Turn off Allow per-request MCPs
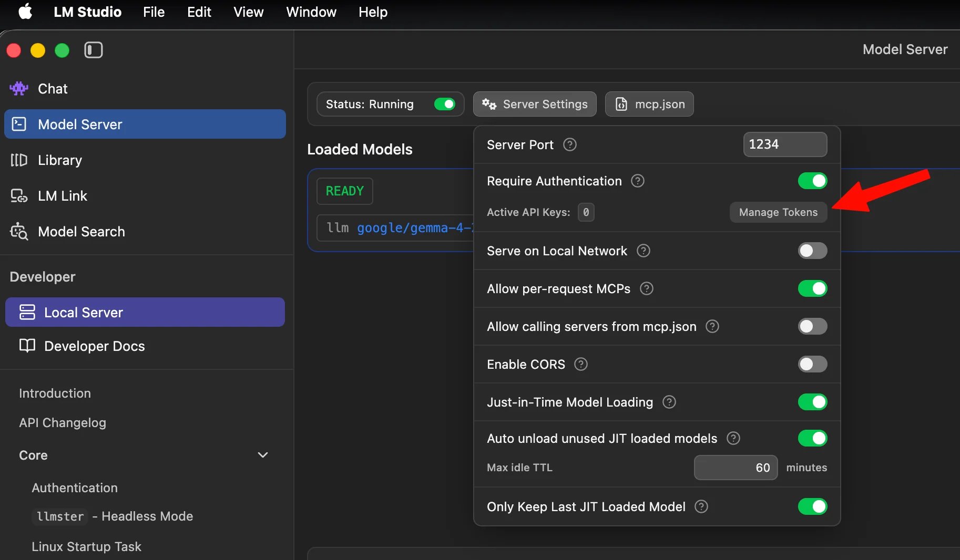The image size is (960, 560). [x=812, y=288]
